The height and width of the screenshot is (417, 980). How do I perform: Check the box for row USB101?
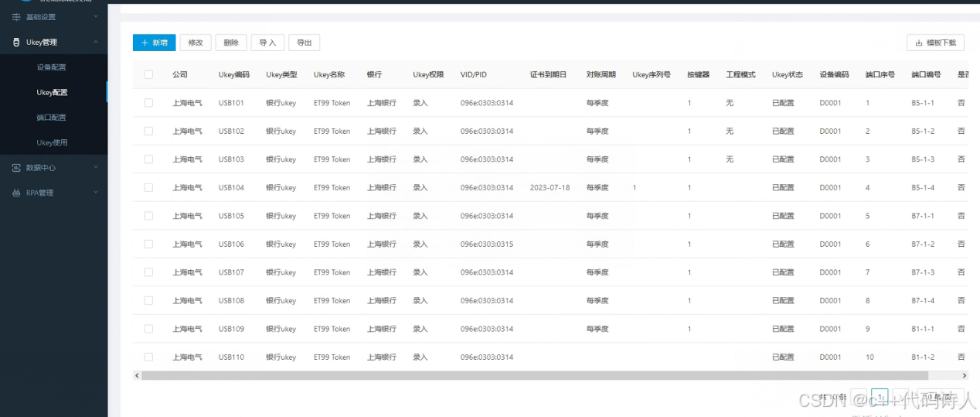(x=148, y=103)
